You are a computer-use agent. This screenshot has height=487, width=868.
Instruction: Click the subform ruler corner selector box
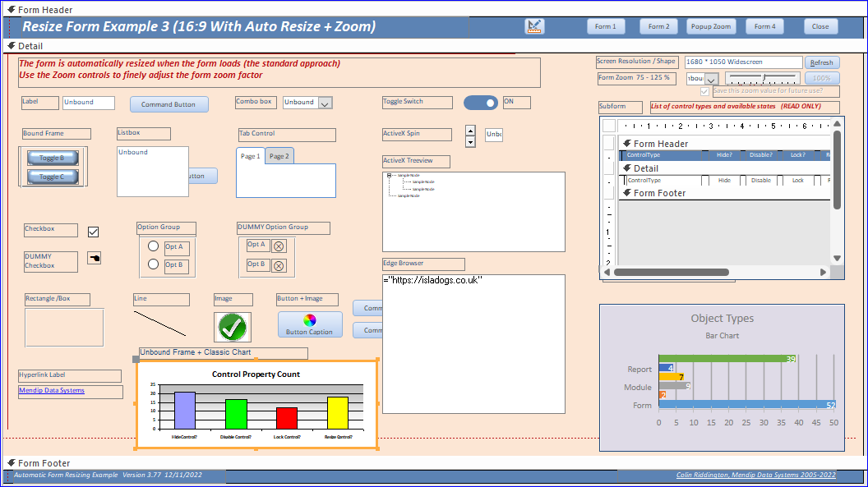click(609, 126)
